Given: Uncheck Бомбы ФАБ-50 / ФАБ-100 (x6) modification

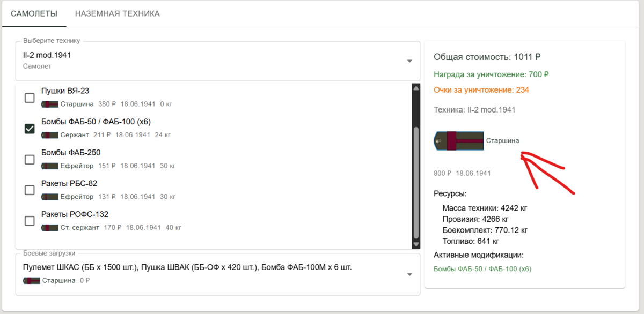Looking at the screenshot, I should click(30, 129).
